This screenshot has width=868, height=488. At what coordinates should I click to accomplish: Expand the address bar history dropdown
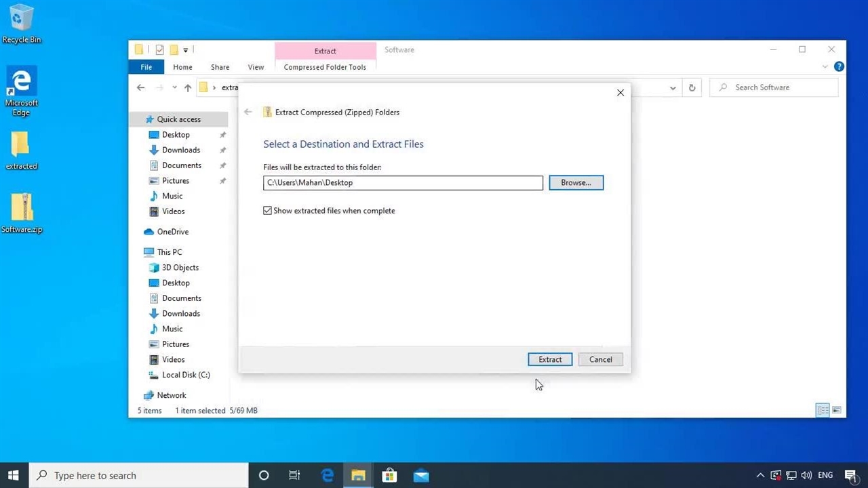673,87
